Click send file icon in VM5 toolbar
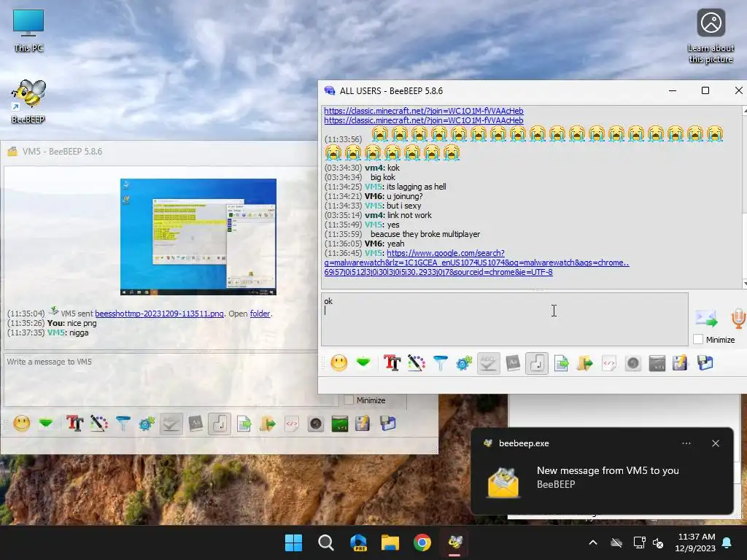This screenshot has height=560, width=747. (x=244, y=424)
